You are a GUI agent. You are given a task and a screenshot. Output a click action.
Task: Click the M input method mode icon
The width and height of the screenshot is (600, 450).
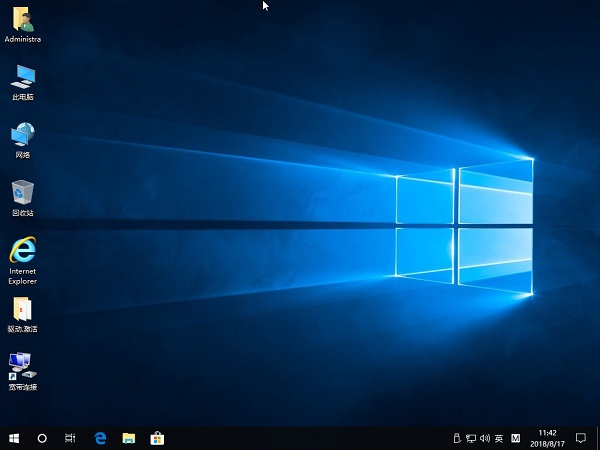(x=515, y=438)
